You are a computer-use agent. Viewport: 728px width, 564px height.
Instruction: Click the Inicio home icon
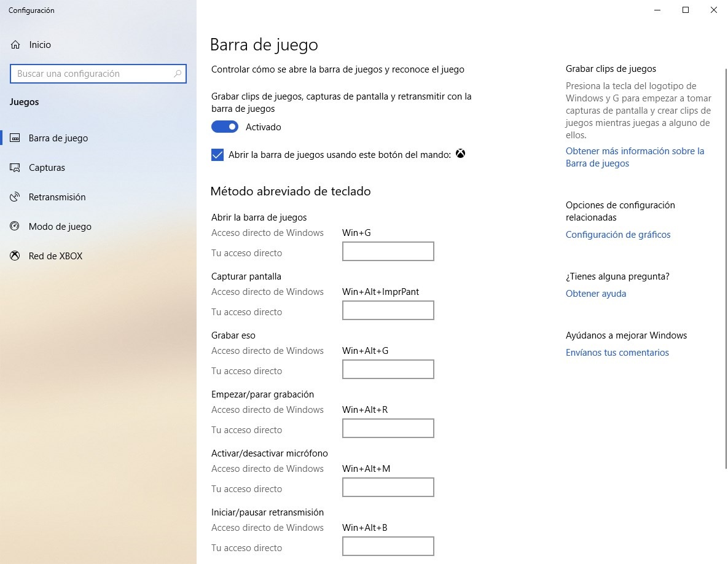click(x=15, y=45)
